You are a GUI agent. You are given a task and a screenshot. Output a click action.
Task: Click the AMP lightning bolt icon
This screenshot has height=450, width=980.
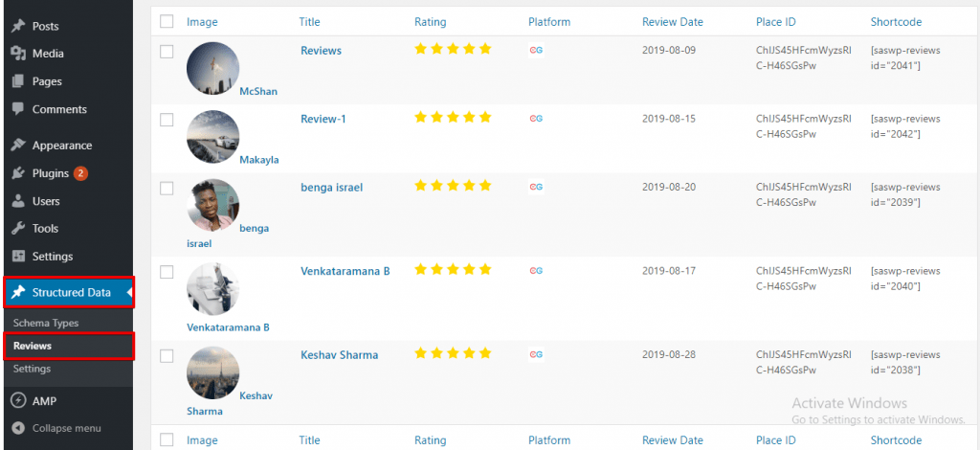tap(18, 401)
